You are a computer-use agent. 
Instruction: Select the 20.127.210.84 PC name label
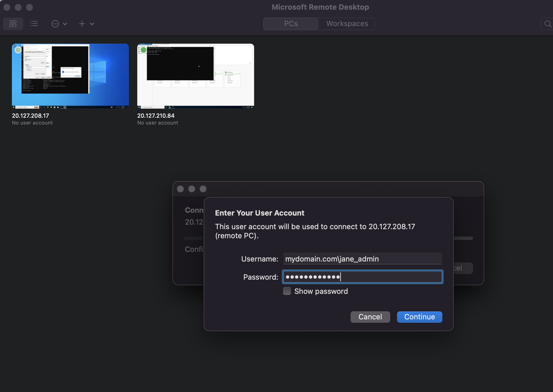tap(156, 116)
